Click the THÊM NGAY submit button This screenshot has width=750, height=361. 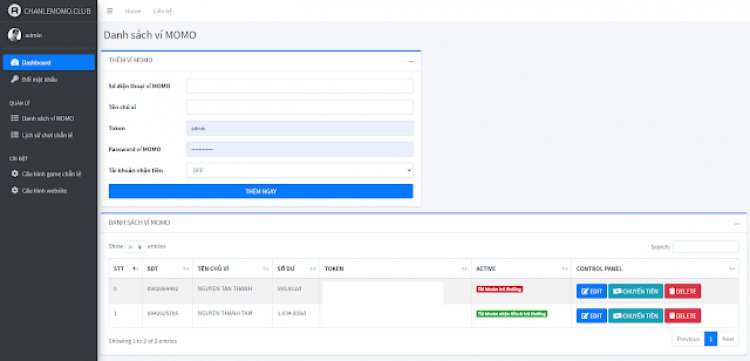point(261,191)
